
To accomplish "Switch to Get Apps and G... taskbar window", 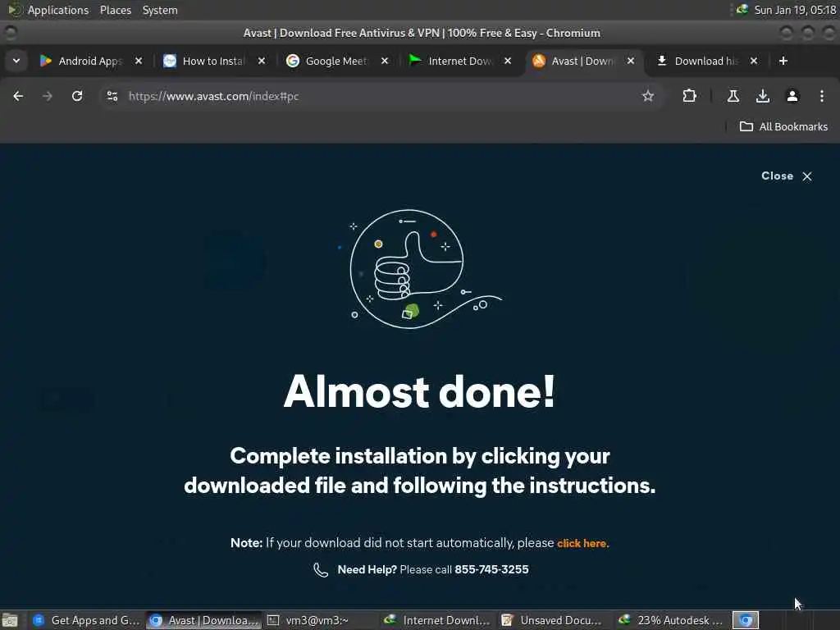I will 85,620.
